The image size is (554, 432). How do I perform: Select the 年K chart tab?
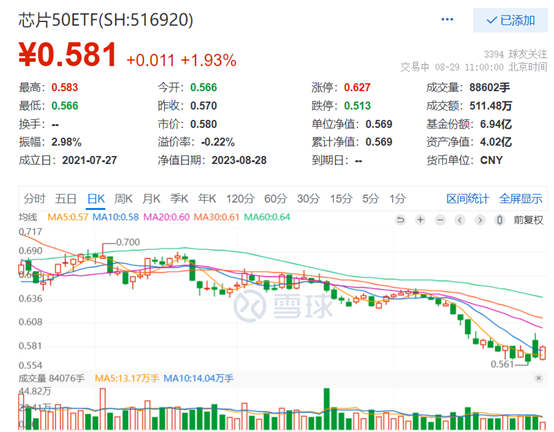(x=207, y=199)
